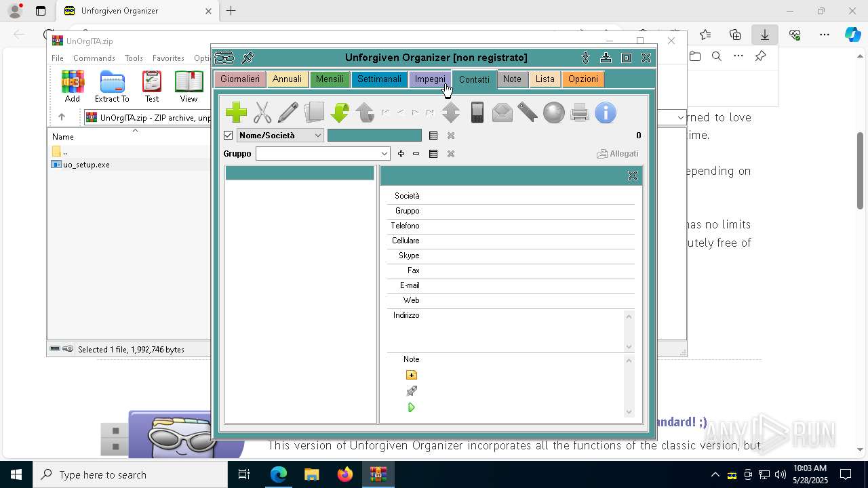
Task: Click the Indirizzo scroll-down arrow
Action: click(x=629, y=346)
